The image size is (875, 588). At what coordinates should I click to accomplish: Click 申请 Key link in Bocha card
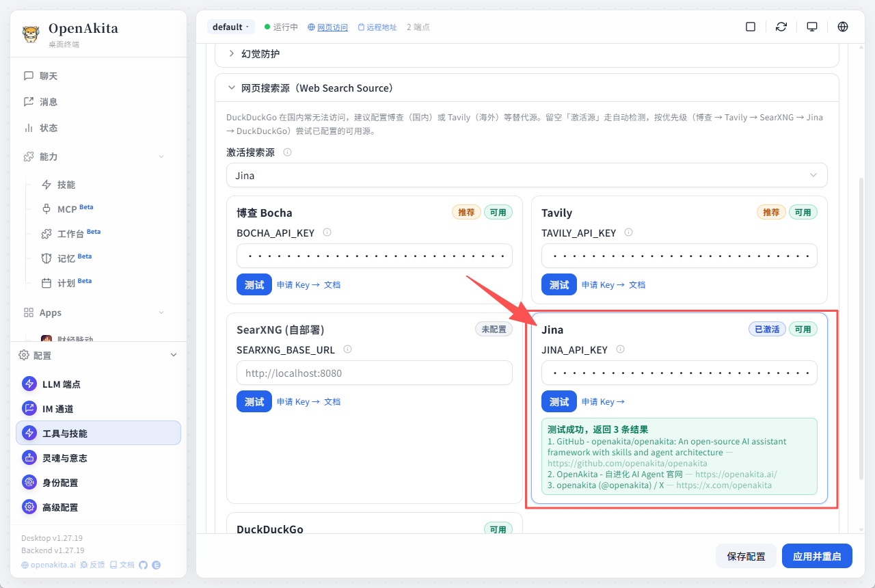pyautogui.click(x=298, y=285)
